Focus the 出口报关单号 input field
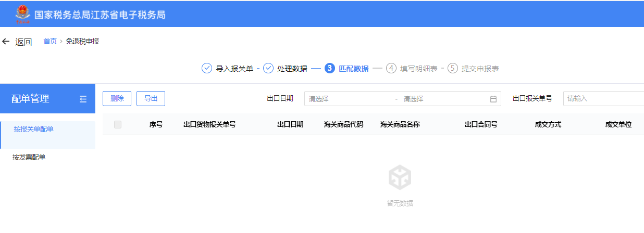This screenshot has height=233, width=644. [603, 99]
